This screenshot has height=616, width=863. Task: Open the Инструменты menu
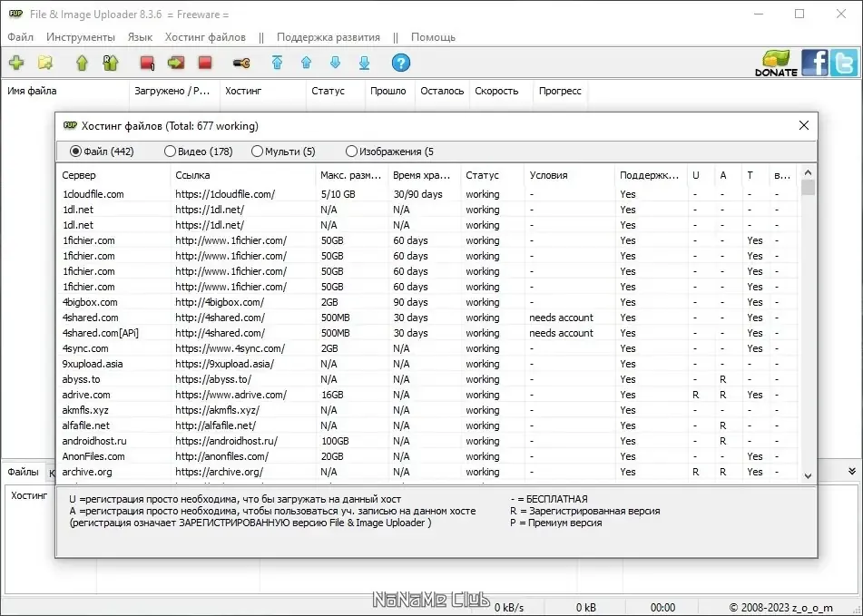(81, 37)
